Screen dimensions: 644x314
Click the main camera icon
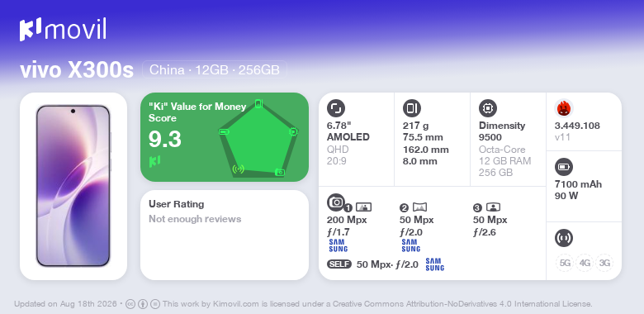click(336, 202)
